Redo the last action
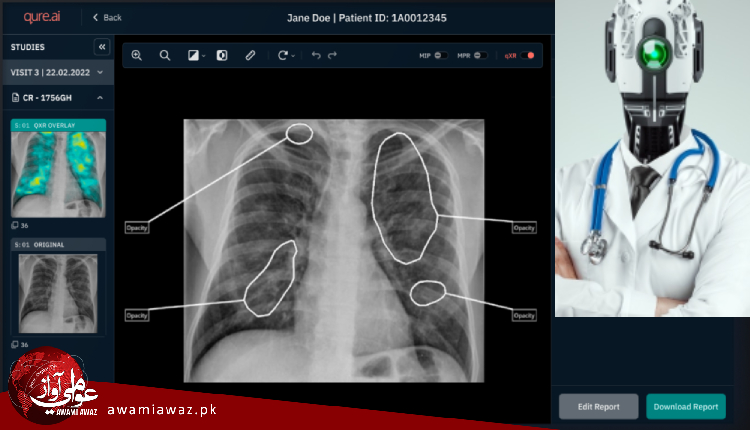This screenshot has height=430, width=750. pos(333,56)
